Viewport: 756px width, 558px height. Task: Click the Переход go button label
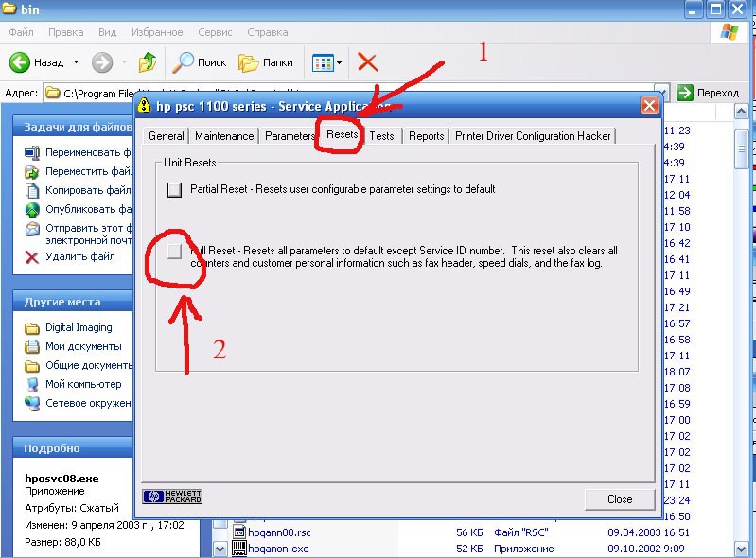pyautogui.click(x=718, y=93)
